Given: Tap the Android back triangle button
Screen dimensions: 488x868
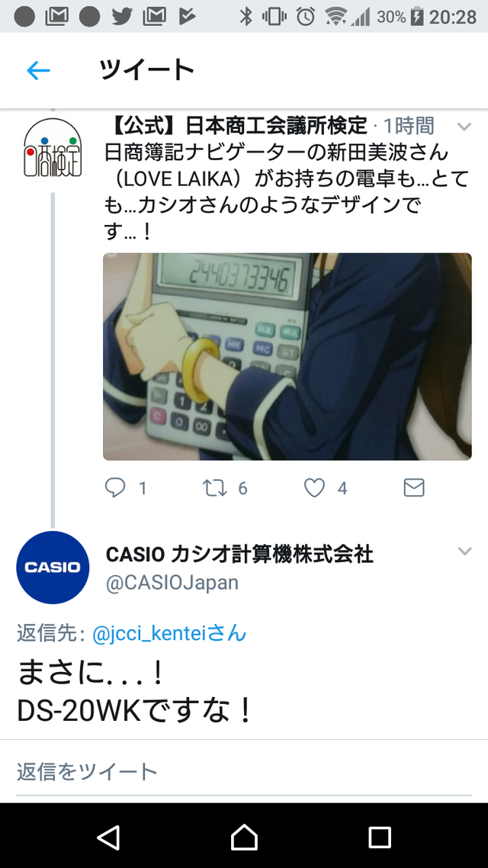Looking at the screenshot, I should click(x=108, y=837).
